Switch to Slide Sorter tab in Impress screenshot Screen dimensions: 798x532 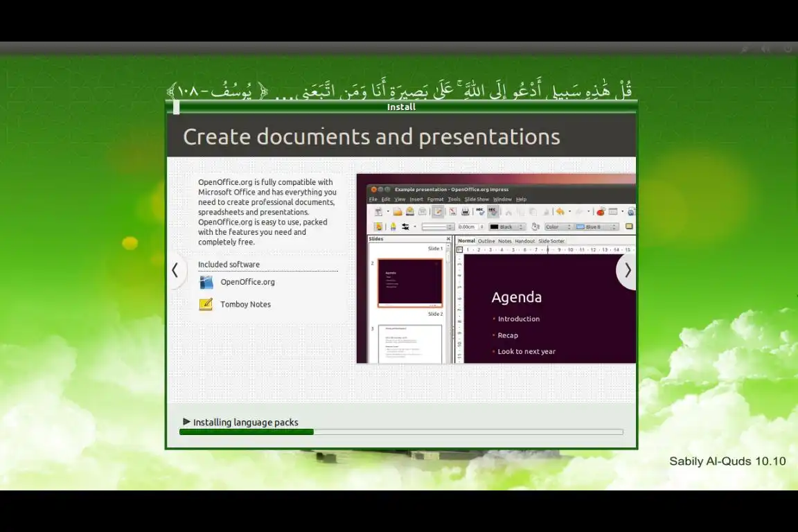click(x=551, y=241)
